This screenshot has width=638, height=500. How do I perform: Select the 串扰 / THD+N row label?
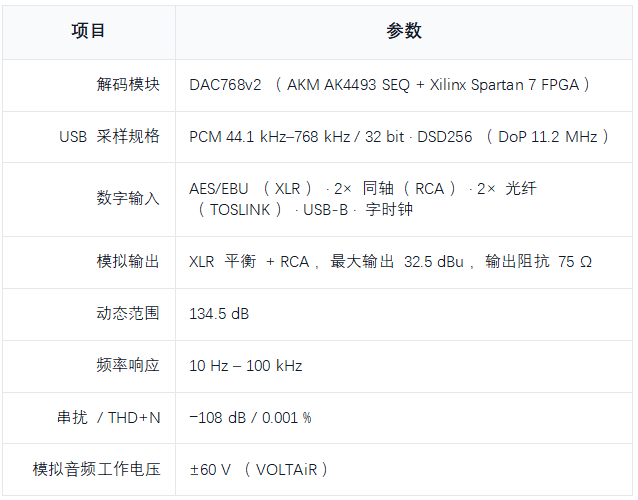(x=109, y=418)
